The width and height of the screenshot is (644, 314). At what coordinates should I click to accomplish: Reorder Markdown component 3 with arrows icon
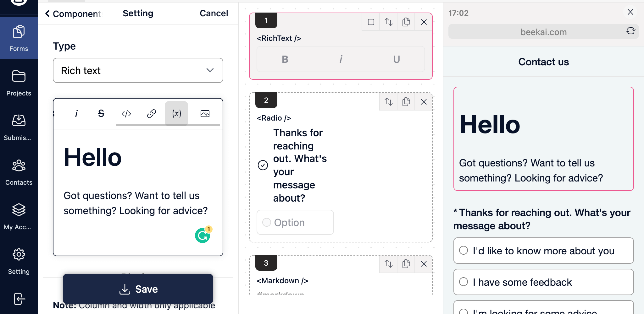click(389, 264)
